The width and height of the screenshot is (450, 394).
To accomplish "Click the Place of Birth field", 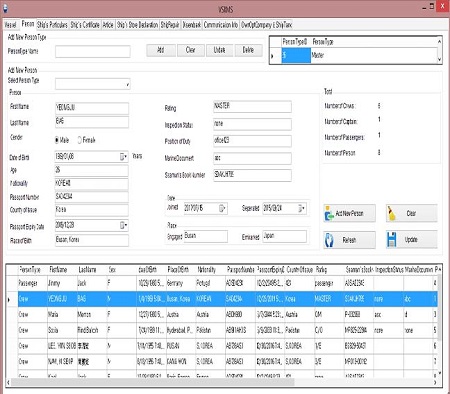I will [92, 240].
